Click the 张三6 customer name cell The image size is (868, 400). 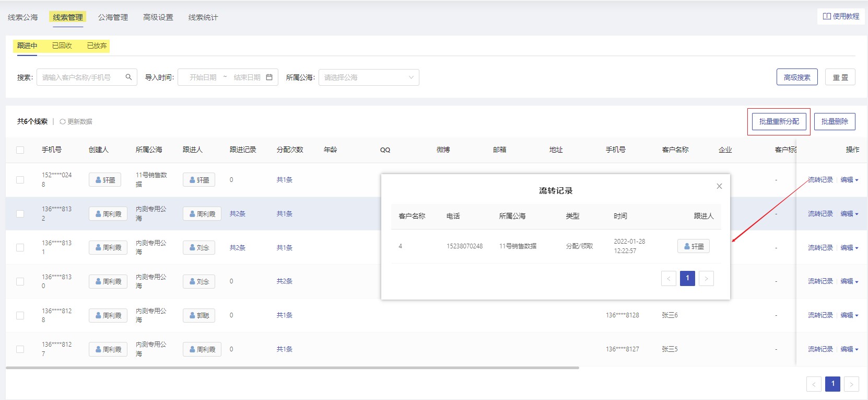670,315
